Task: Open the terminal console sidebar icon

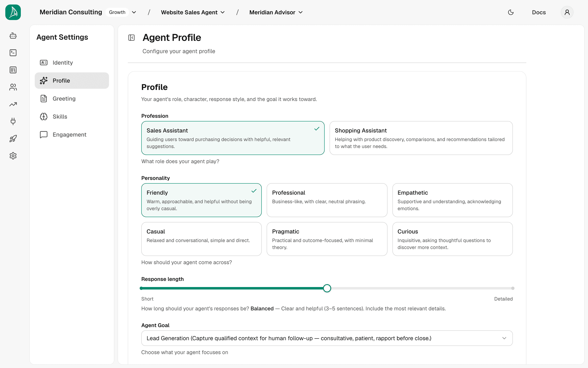Action: (x=13, y=53)
